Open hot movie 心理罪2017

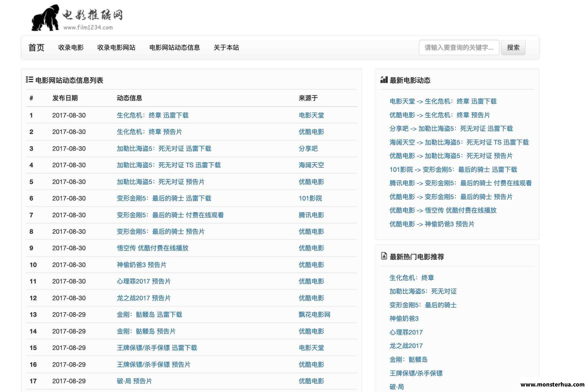tap(406, 332)
